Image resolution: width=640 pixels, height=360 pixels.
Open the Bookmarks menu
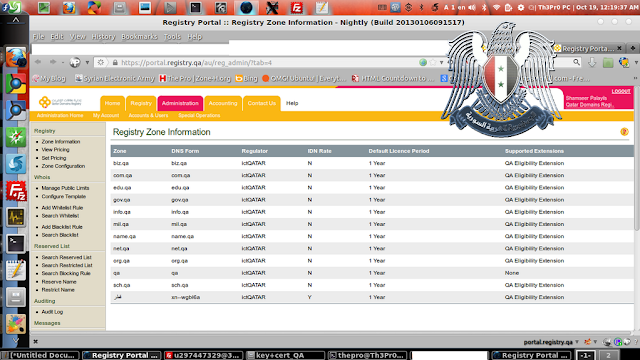[x=139, y=37]
